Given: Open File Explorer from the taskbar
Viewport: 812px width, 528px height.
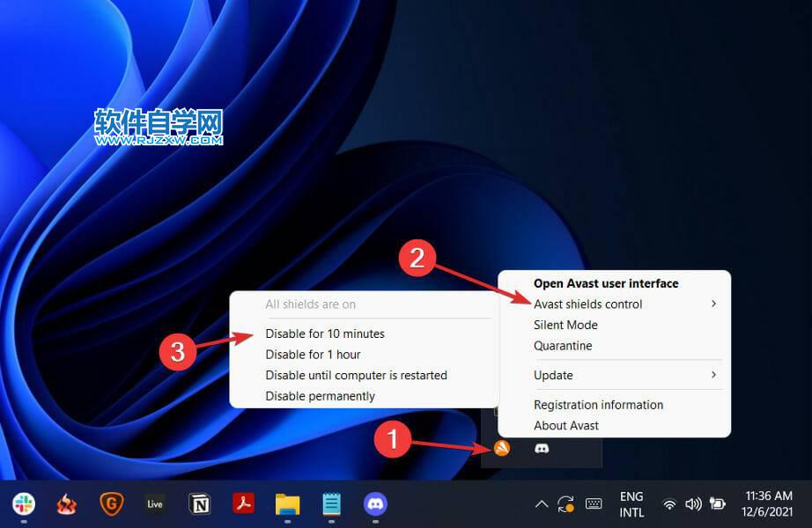Looking at the screenshot, I should pyautogui.click(x=287, y=504).
